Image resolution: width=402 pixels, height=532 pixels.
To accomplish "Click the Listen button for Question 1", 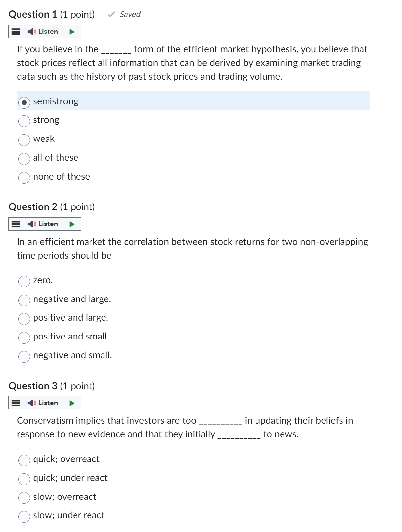I will pyautogui.click(x=43, y=31).
